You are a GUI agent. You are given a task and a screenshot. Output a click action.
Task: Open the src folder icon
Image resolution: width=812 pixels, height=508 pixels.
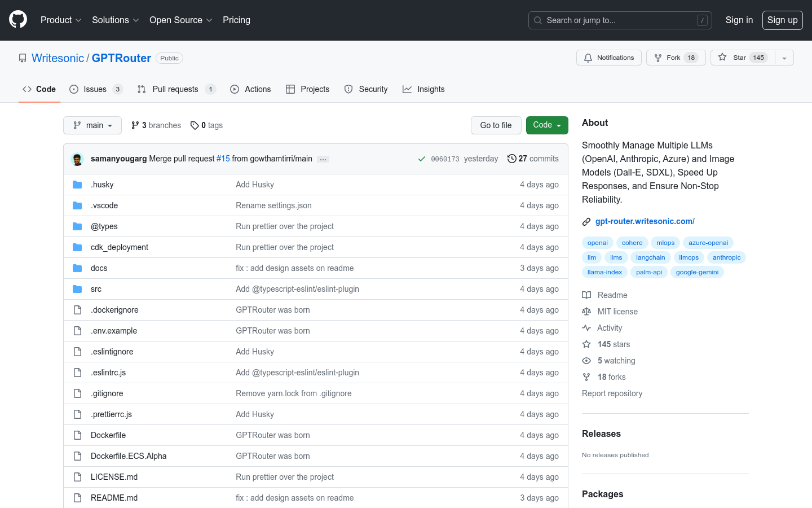tap(77, 289)
